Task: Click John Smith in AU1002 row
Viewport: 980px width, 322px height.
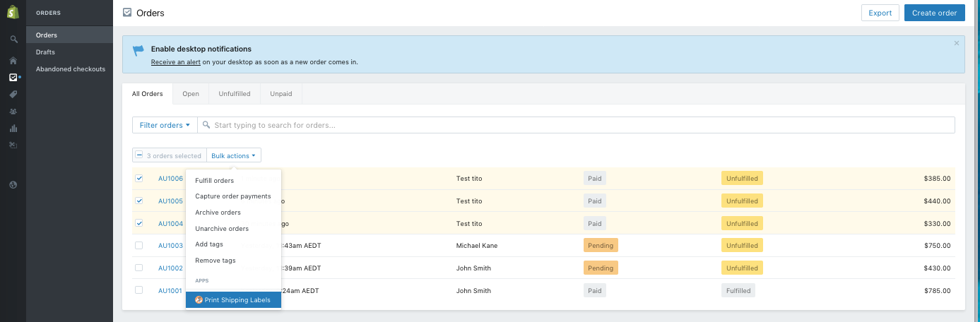Action: pos(473,268)
